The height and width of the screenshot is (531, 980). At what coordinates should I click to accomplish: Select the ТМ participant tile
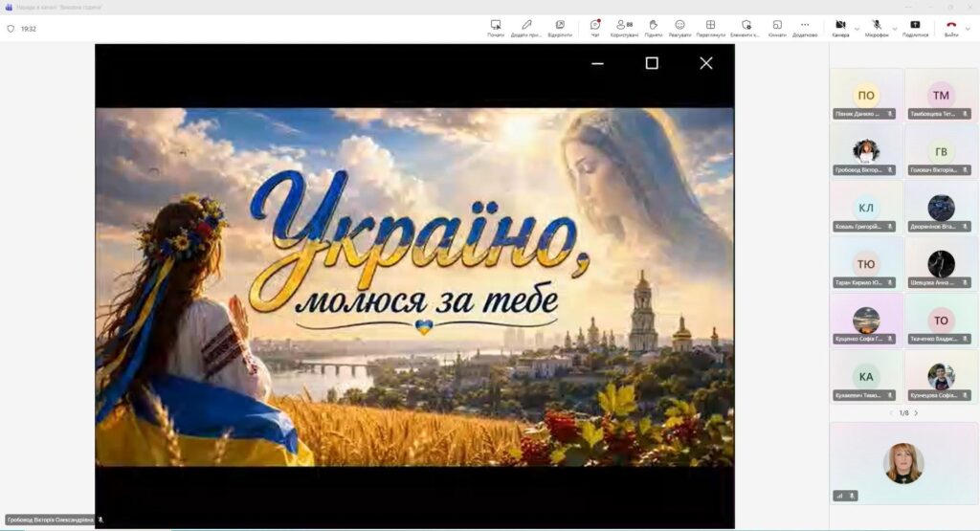tap(941, 95)
